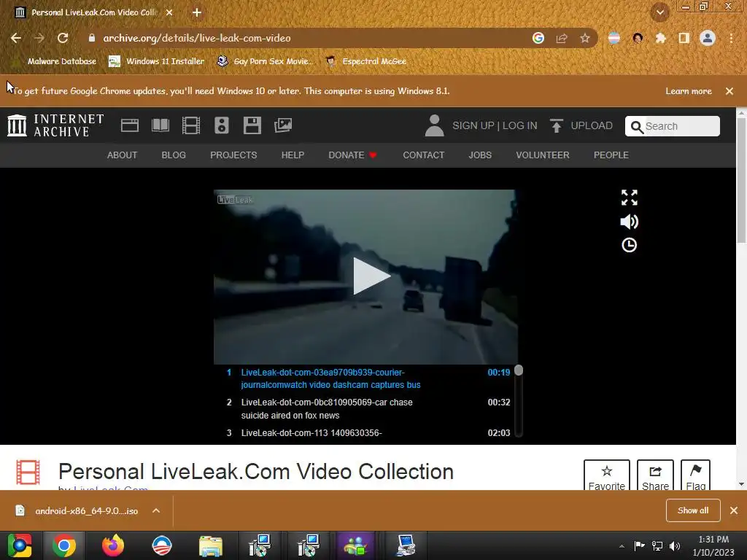Open the Internet Archive video film icon

[191, 125]
